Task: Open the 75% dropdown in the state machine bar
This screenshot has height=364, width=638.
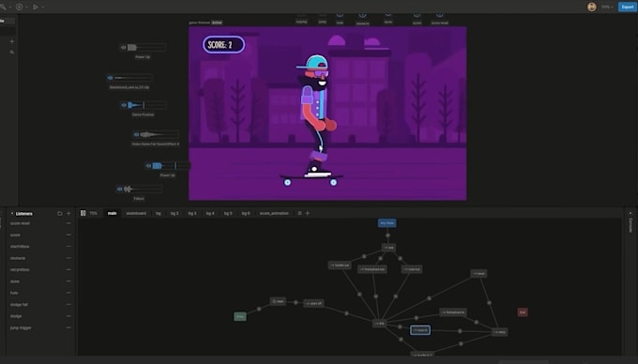Action: pos(94,213)
